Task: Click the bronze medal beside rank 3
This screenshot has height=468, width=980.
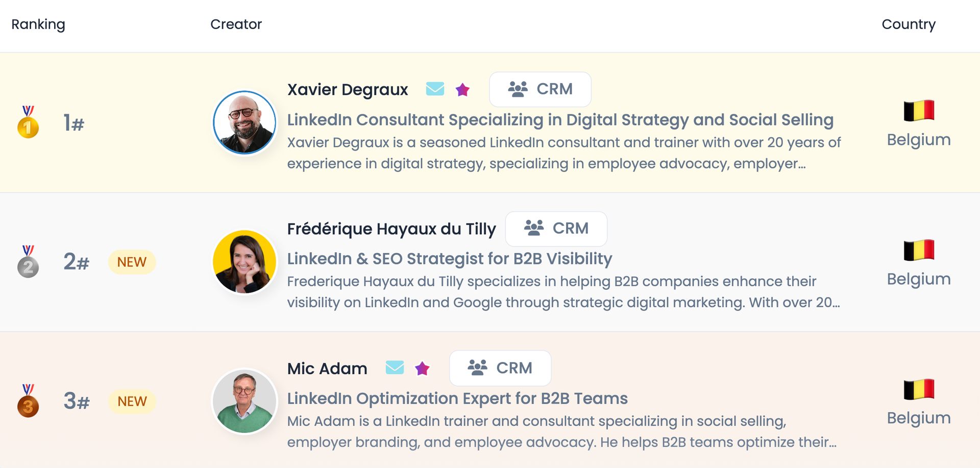Action: tap(28, 401)
